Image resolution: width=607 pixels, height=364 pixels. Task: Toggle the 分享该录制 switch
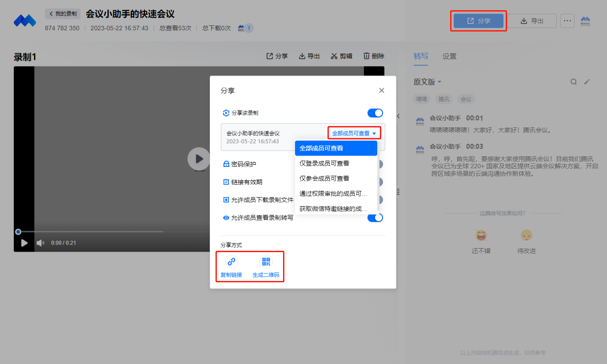375,113
